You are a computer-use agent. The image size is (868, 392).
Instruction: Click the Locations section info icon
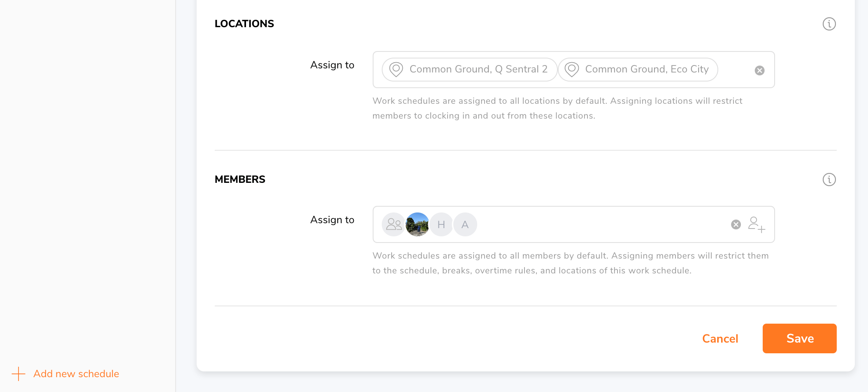click(829, 24)
